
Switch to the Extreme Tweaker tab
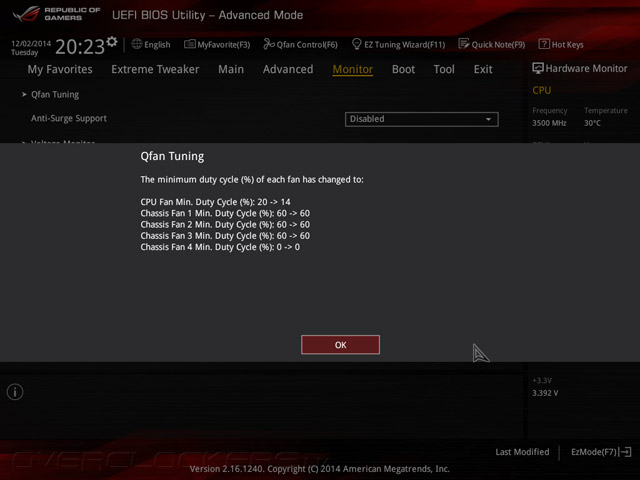[155, 69]
